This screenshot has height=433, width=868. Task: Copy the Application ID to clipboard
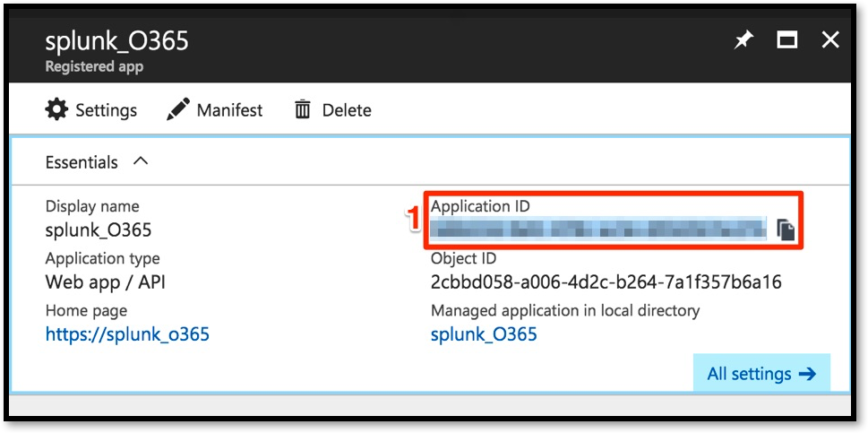click(786, 229)
